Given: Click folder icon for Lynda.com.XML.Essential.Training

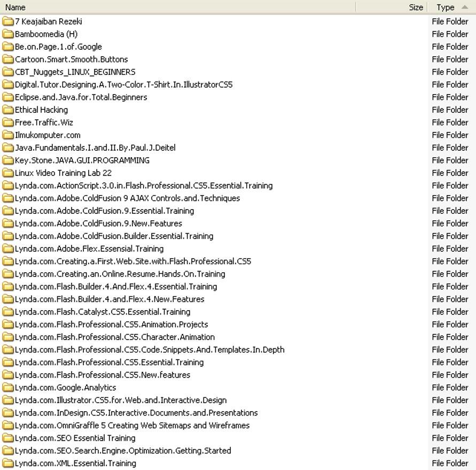Looking at the screenshot, I should coord(8,463).
